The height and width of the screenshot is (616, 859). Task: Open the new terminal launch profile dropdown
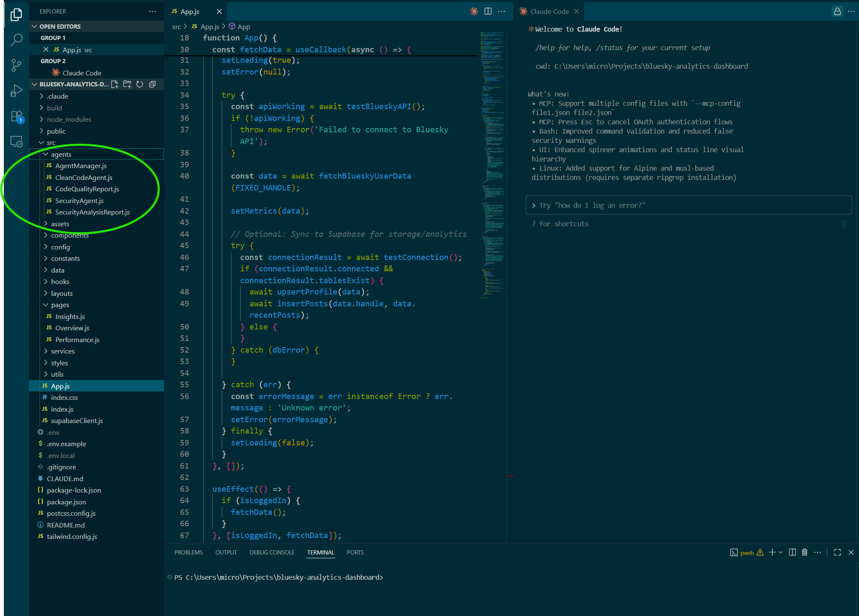click(781, 552)
